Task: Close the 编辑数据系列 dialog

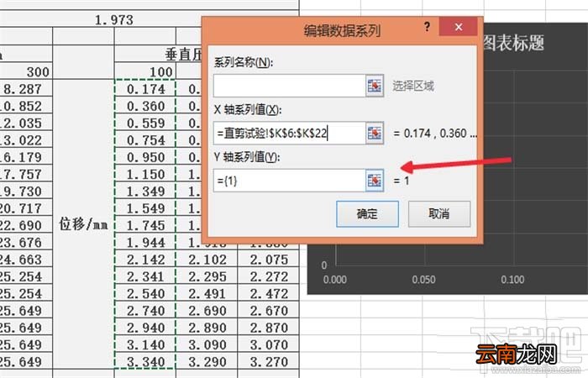Action: click(459, 27)
